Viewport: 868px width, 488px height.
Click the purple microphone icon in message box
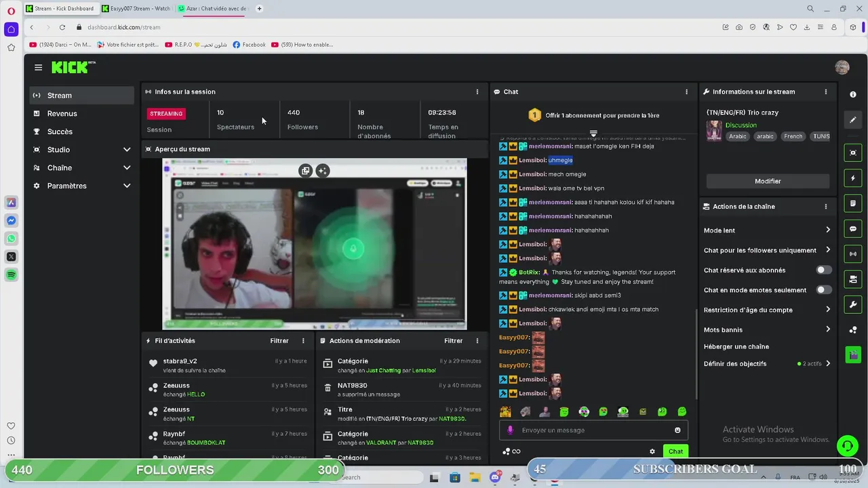click(x=510, y=430)
